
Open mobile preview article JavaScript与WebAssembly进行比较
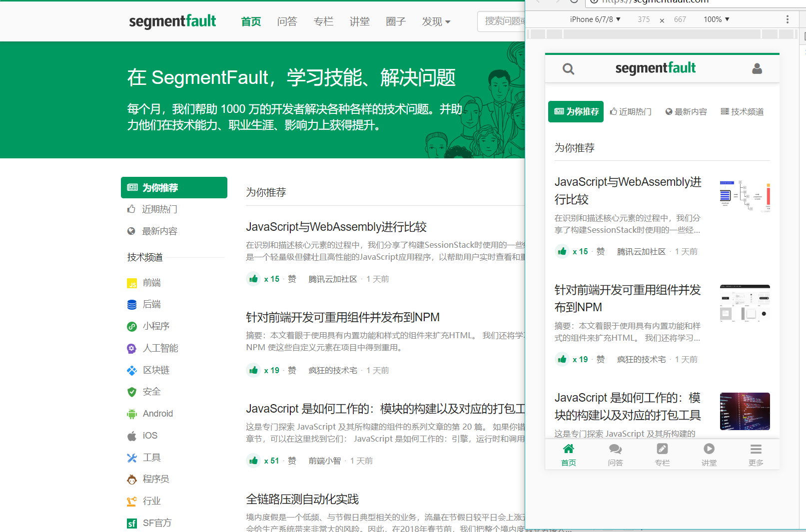coord(628,190)
